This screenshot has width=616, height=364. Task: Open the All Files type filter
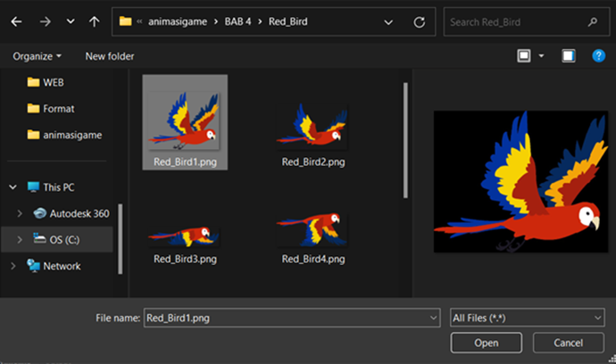(x=527, y=318)
